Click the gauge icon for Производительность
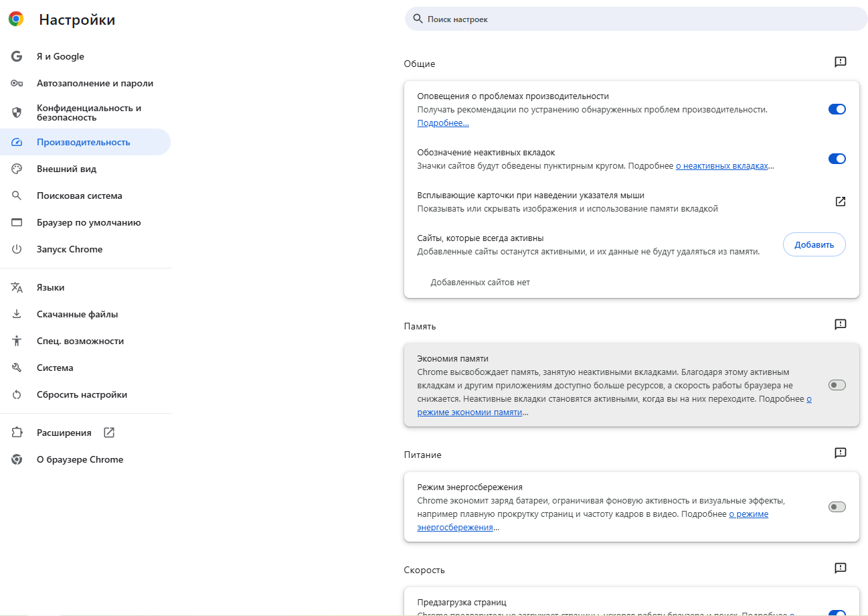The height and width of the screenshot is (616, 868). point(17,142)
